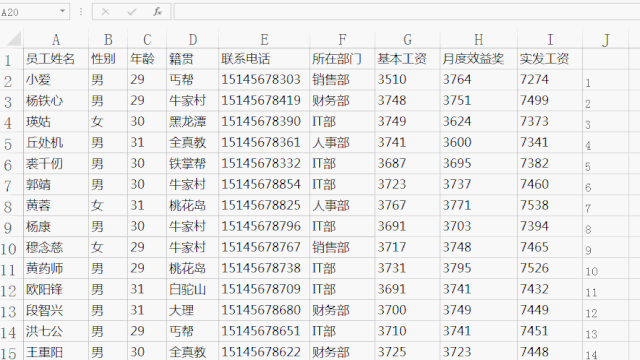Click phone number 15145678303
640x360 pixels.
(264, 80)
